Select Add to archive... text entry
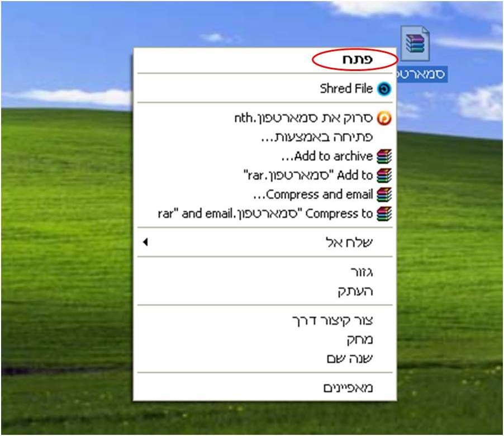The width and height of the screenshot is (504, 436). tap(326, 157)
